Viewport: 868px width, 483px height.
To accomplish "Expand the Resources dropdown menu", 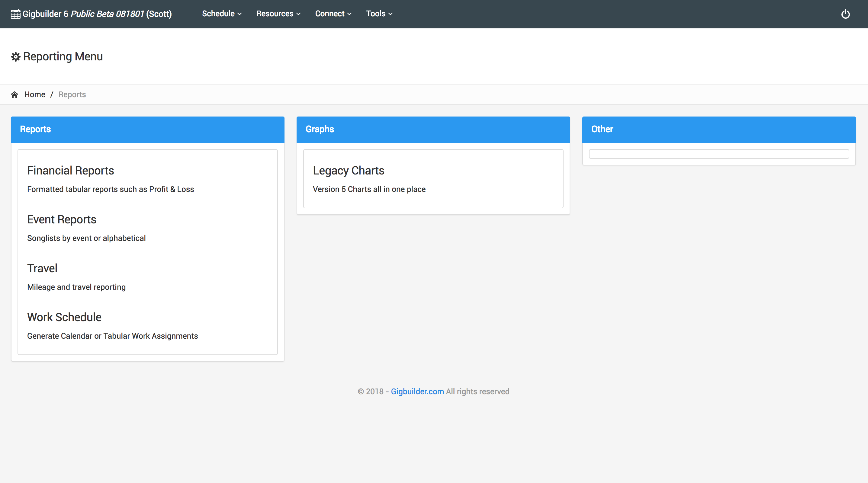I will 278,14.
